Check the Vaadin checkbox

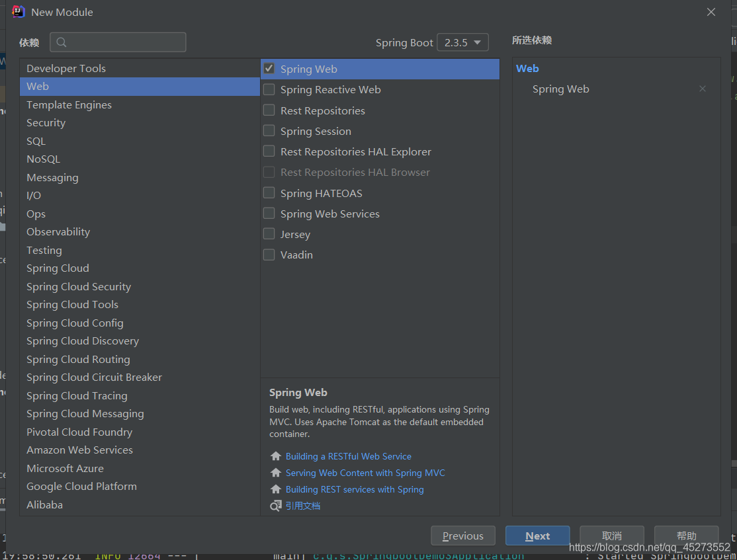[x=269, y=255]
